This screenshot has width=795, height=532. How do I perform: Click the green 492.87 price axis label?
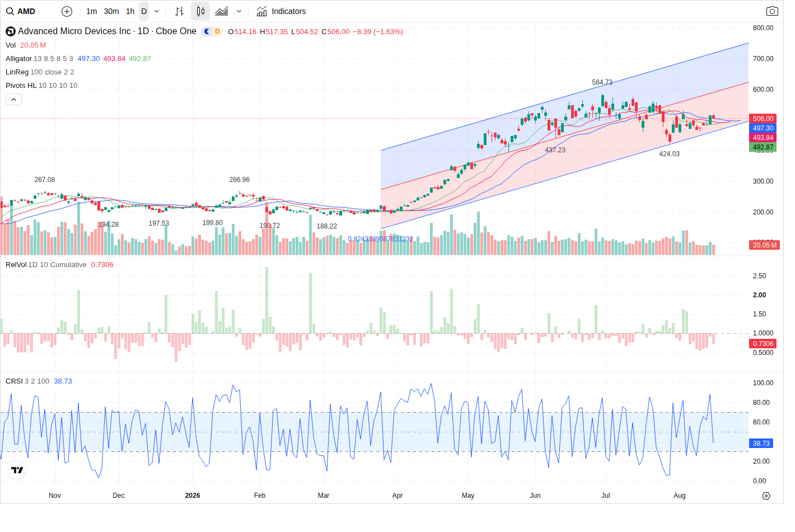point(763,147)
